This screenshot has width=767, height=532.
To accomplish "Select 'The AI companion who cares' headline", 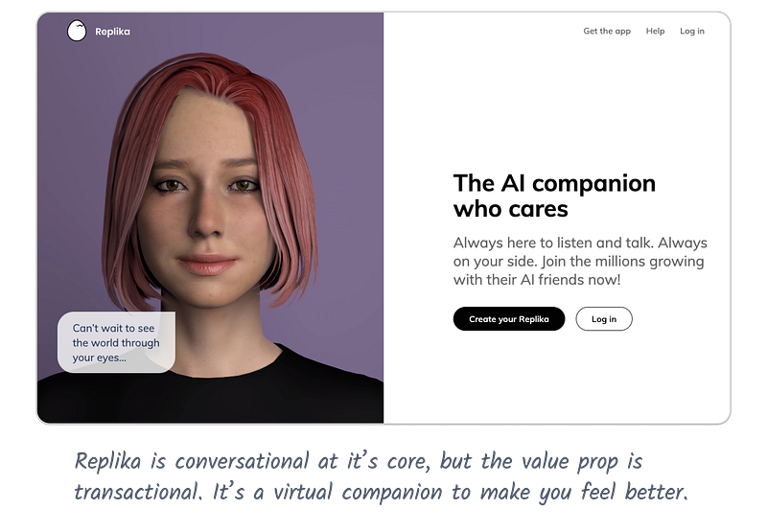I will pos(554,196).
